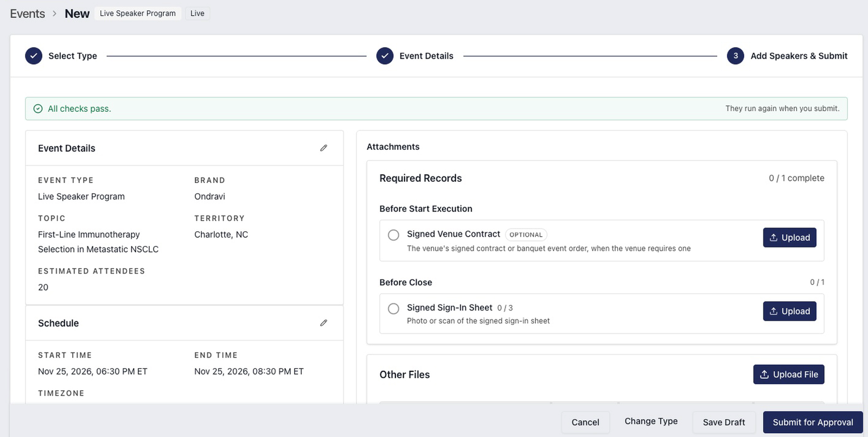Click the brand value Ondravi
Image resolution: width=868 pixels, height=437 pixels.
pyautogui.click(x=209, y=197)
